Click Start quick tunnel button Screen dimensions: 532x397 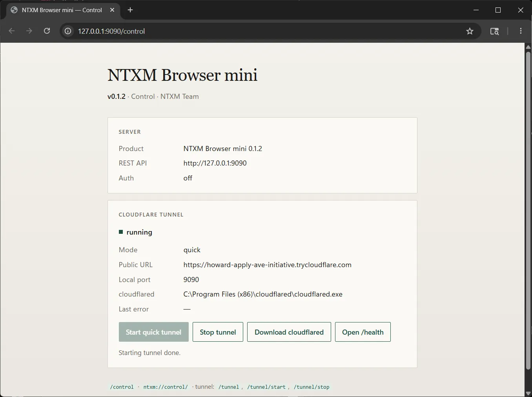153,332
